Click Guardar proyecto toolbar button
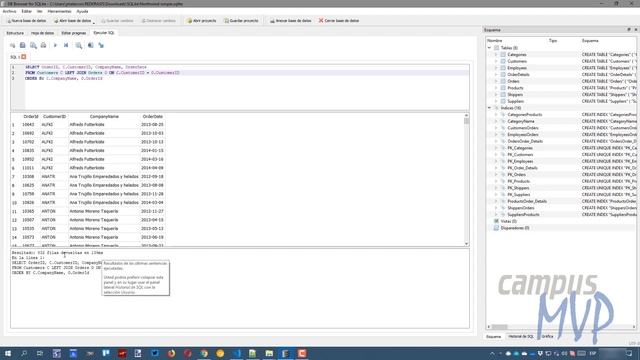This screenshot has width=640, height=360. 241,20
